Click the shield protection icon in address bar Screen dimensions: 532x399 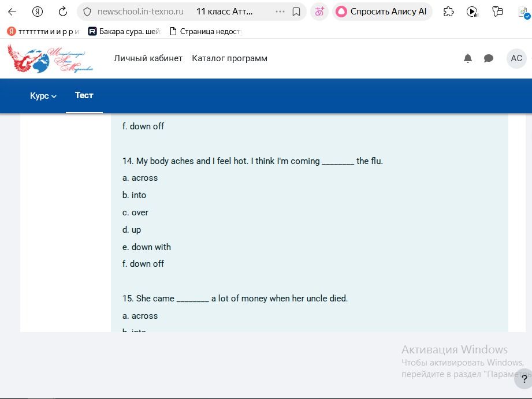point(87,12)
